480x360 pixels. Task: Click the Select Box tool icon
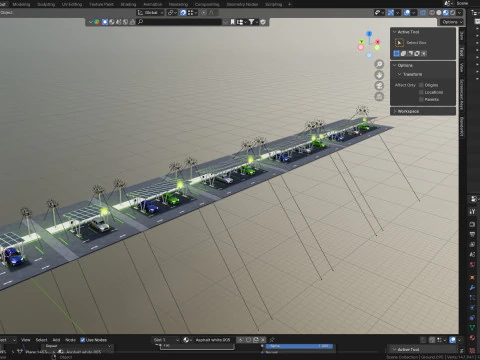[399, 43]
